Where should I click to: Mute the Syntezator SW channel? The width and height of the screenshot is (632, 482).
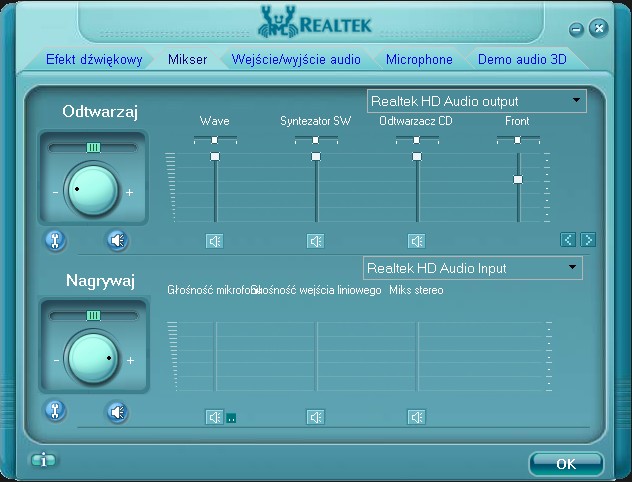point(316,241)
